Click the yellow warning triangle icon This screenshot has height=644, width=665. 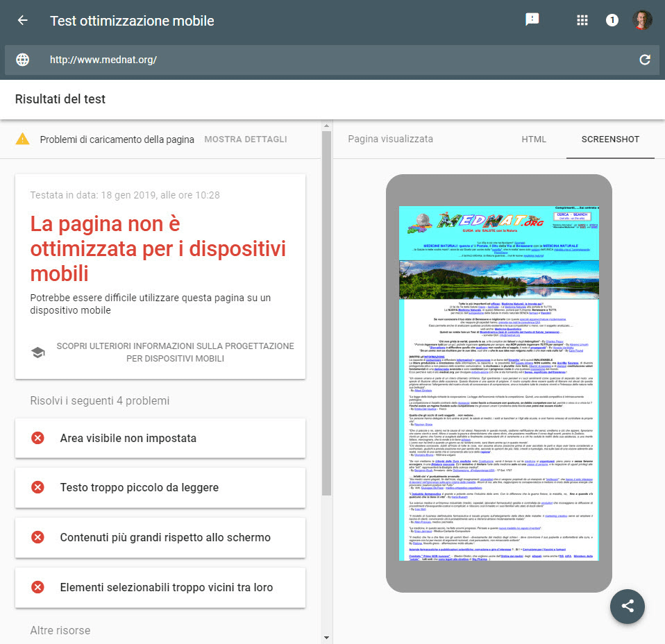[23, 139]
